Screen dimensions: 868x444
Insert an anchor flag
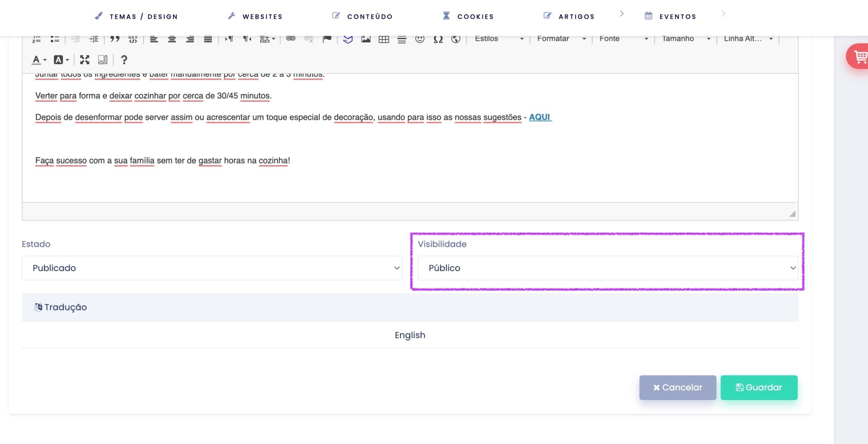(x=327, y=39)
